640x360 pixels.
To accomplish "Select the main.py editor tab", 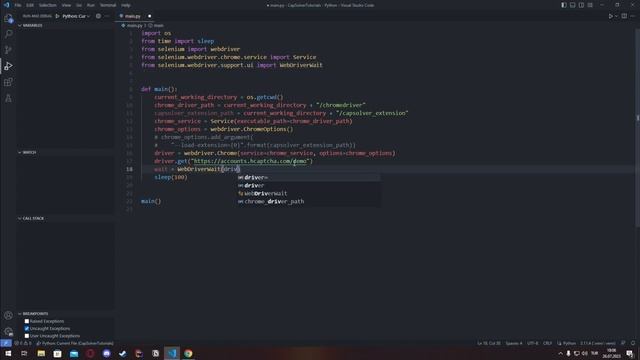I will pyautogui.click(x=133, y=16).
